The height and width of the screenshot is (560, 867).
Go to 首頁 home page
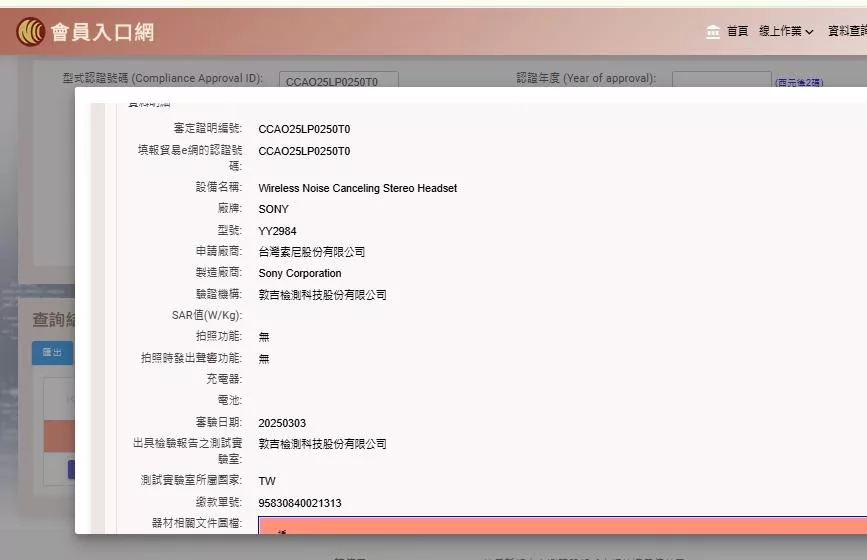coord(737,32)
